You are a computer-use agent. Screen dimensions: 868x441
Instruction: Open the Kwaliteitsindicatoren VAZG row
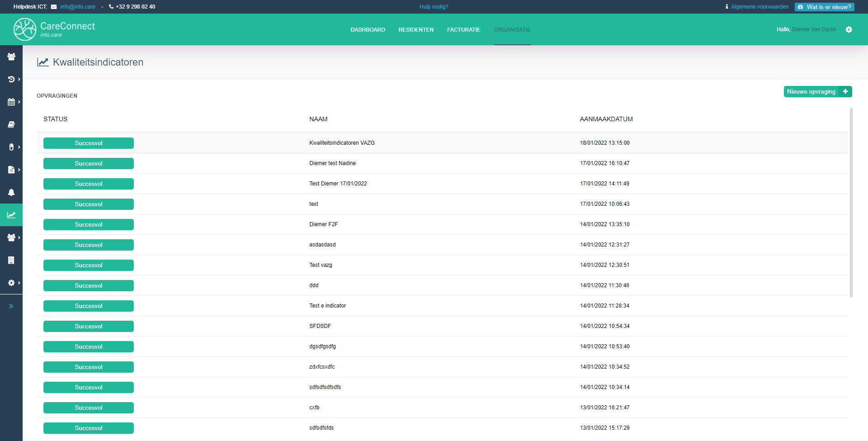pos(442,143)
